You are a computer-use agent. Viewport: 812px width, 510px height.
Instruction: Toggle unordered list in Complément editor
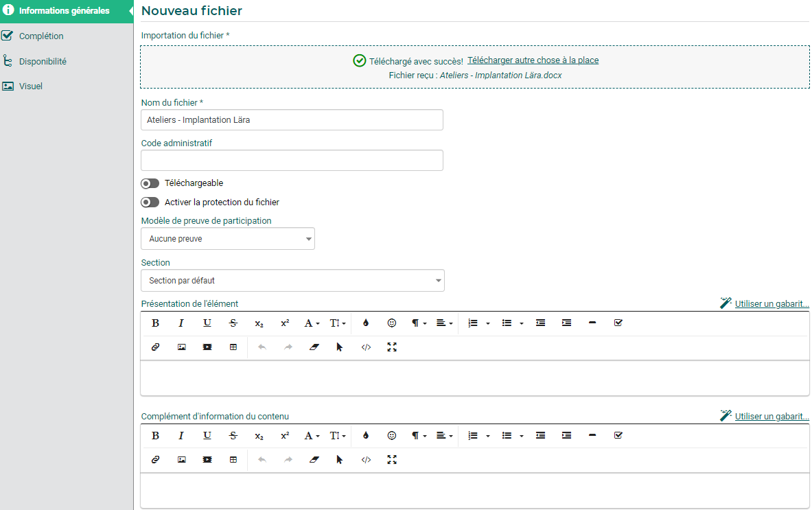(507, 435)
